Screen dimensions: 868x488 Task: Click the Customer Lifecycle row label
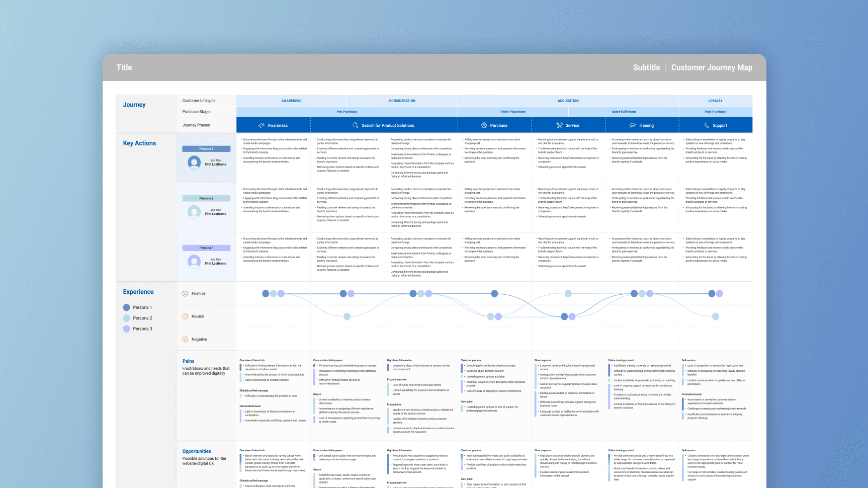click(x=199, y=101)
